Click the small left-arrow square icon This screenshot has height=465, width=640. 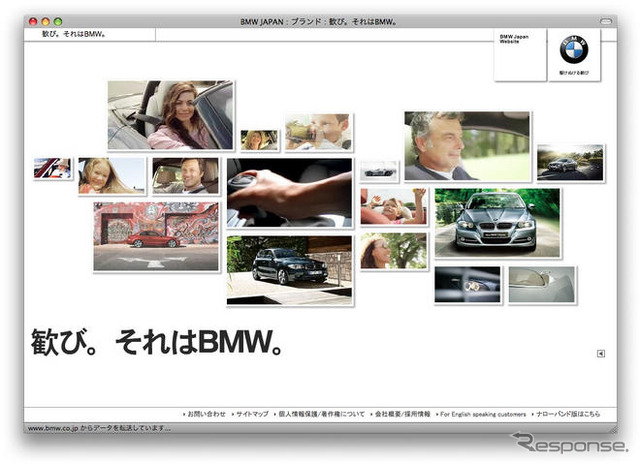tap(601, 354)
